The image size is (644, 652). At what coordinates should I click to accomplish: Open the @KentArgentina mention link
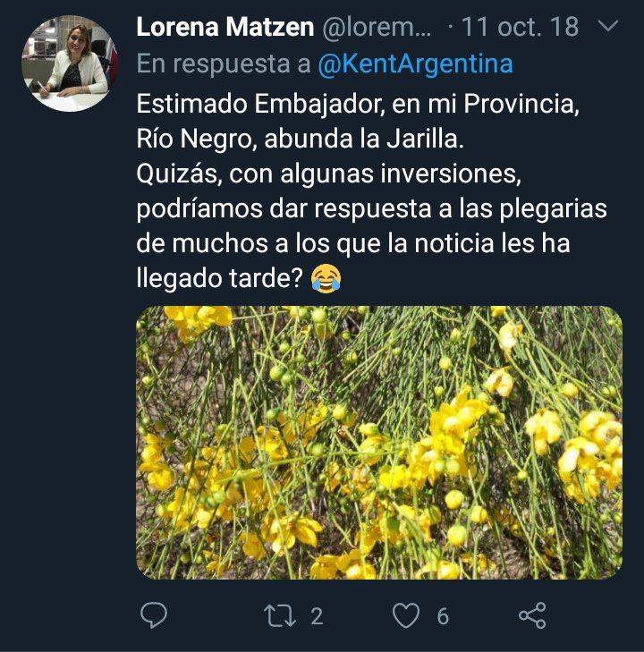click(x=415, y=64)
